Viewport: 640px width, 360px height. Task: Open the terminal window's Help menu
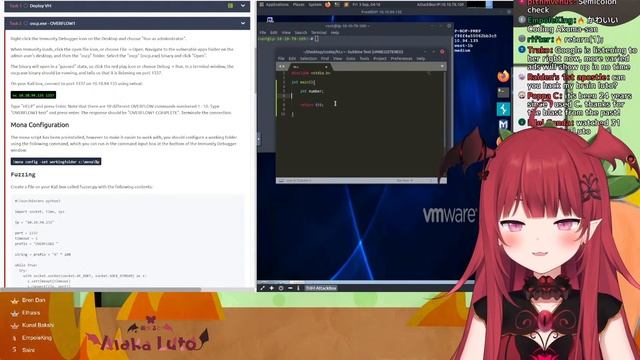335,33
